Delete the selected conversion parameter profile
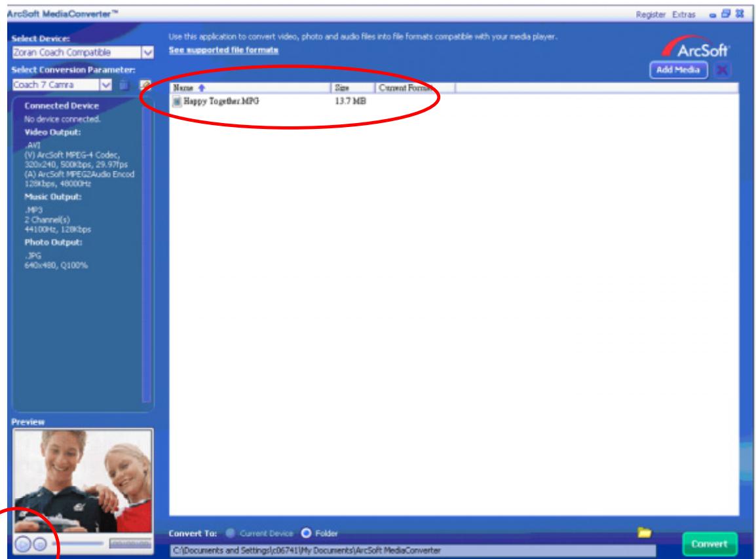This screenshot has height=559, width=756. point(124,85)
